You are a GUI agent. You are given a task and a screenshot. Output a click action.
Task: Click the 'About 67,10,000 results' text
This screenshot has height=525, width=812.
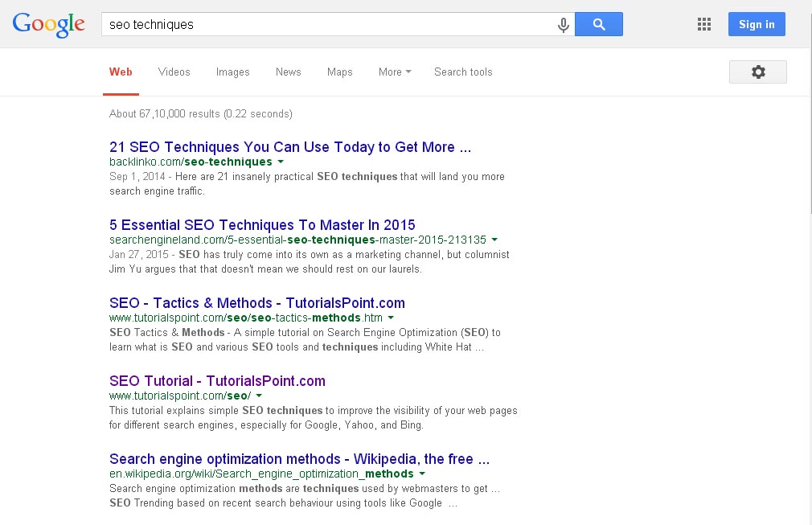(x=200, y=114)
